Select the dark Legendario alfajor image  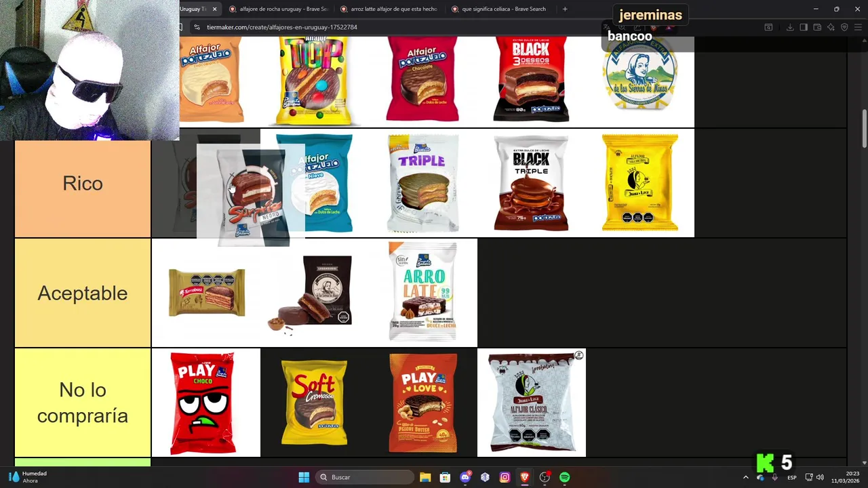pos(311,295)
